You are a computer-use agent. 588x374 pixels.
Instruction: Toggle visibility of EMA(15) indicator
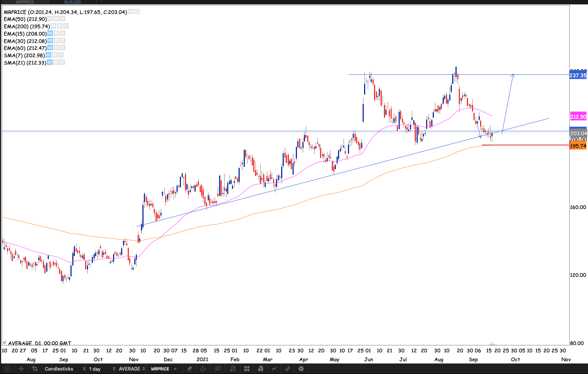pyautogui.click(x=50, y=34)
